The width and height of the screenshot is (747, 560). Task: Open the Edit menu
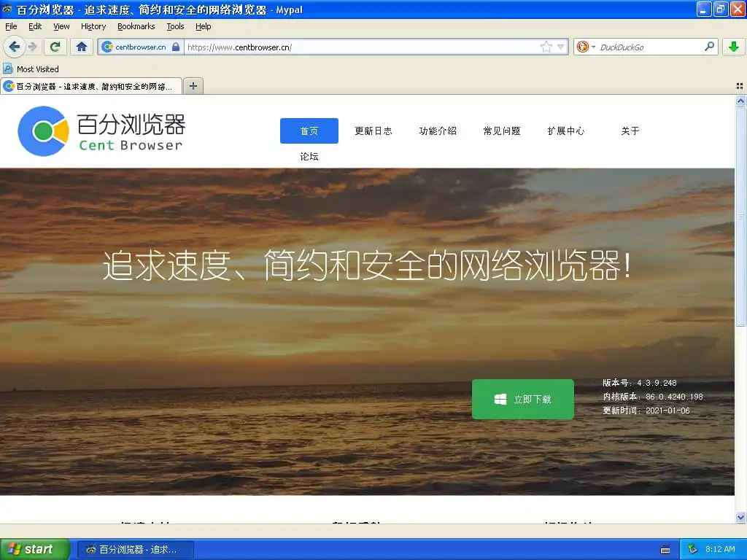(x=35, y=26)
